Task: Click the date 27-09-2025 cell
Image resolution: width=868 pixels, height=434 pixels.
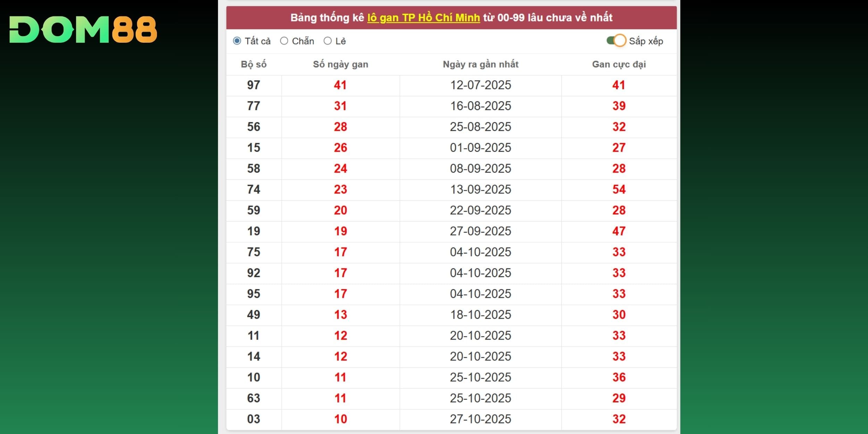Action: 481,231
